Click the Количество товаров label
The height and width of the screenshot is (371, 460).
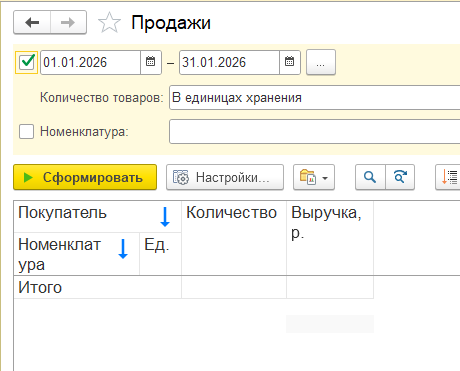tap(102, 98)
